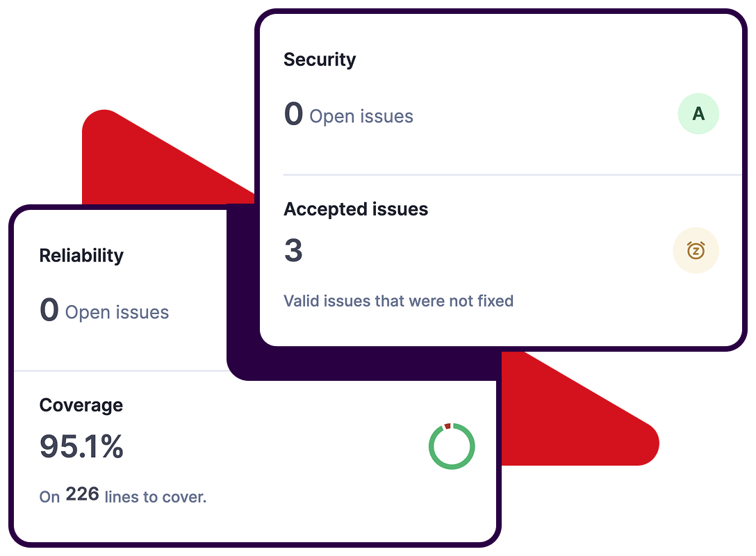Open the Security 0 open issues count
Image resolution: width=756 pixels, height=556 pixels.
tap(294, 114)
